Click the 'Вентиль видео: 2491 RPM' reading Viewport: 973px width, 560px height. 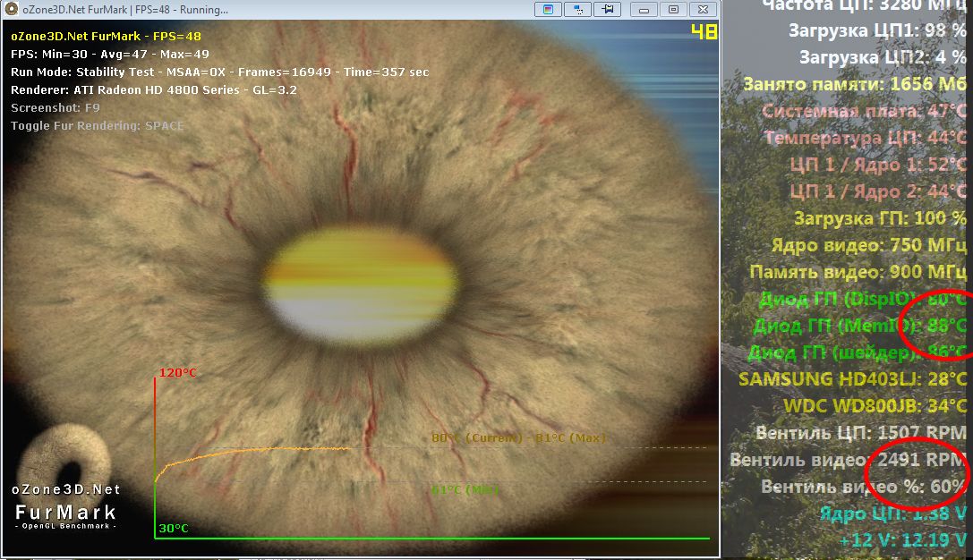[x=848, y=460]
